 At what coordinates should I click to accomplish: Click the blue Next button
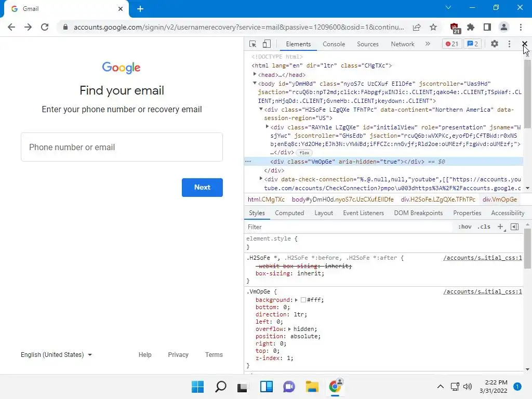tap(202, 187)
